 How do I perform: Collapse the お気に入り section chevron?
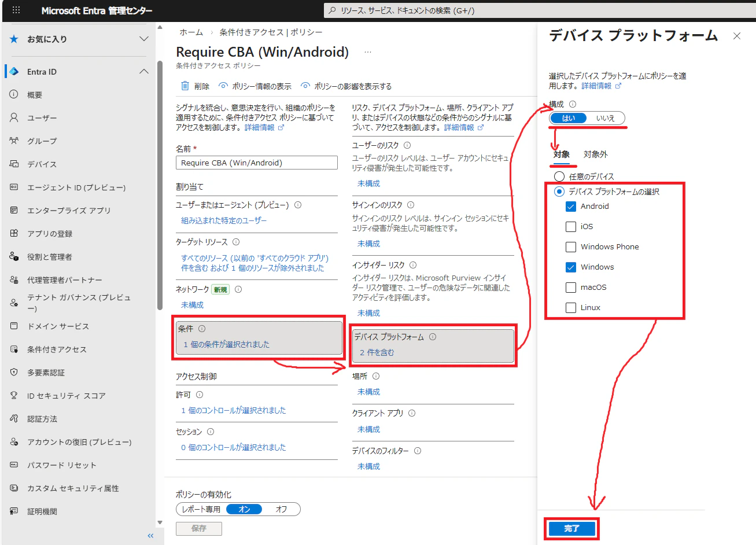[144, 39]
